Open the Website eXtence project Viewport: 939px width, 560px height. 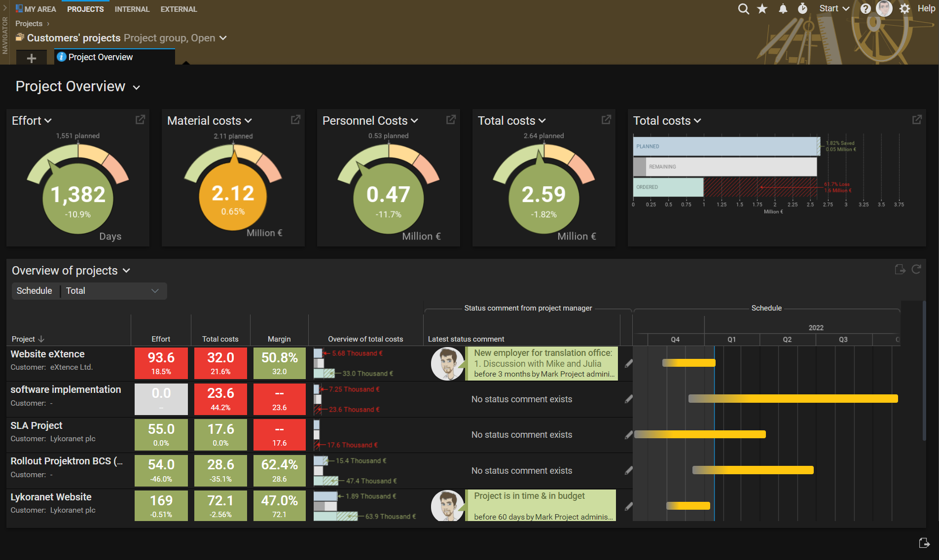47,353
